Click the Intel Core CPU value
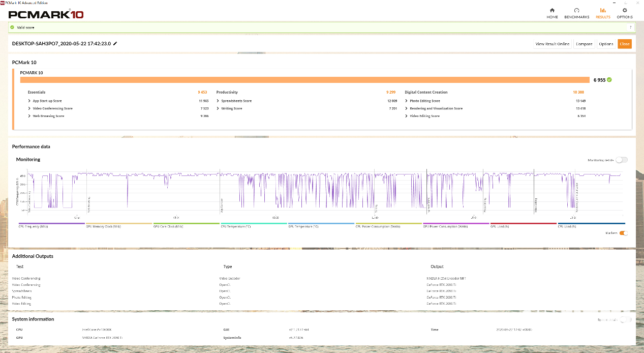 click(97, 330)
